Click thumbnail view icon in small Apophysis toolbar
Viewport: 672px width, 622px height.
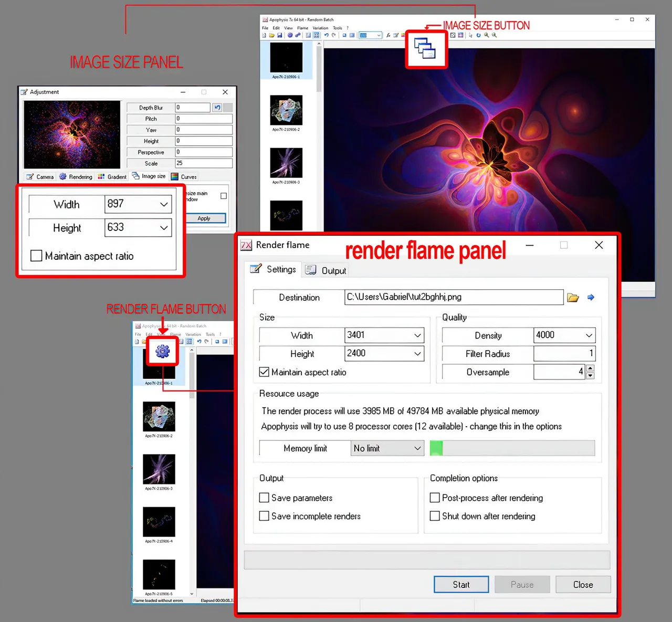click(189, 341)
